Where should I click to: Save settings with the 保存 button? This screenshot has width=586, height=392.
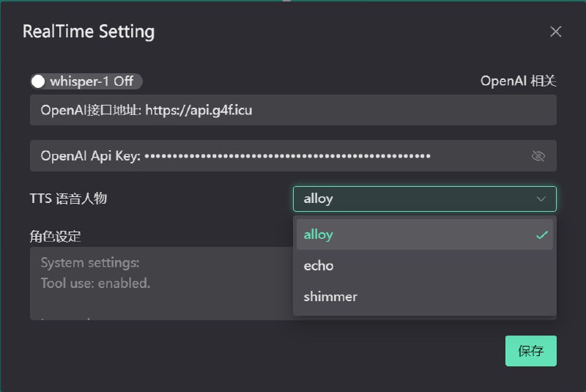pos(530,351)
